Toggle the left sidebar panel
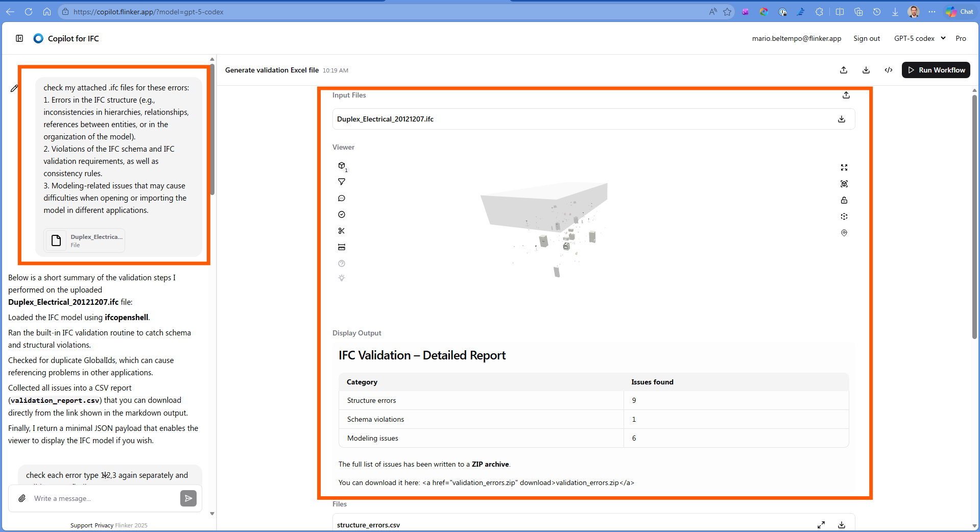 [x=19, y=38]
